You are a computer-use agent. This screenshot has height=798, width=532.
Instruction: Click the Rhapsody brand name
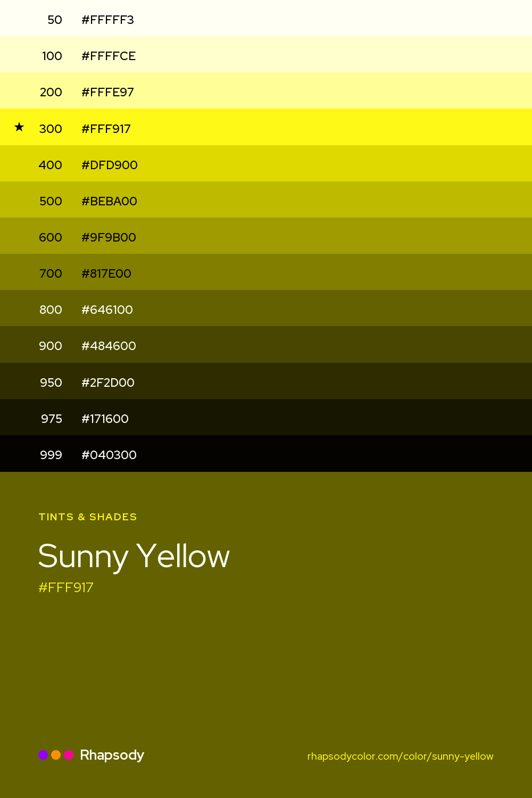112,755
